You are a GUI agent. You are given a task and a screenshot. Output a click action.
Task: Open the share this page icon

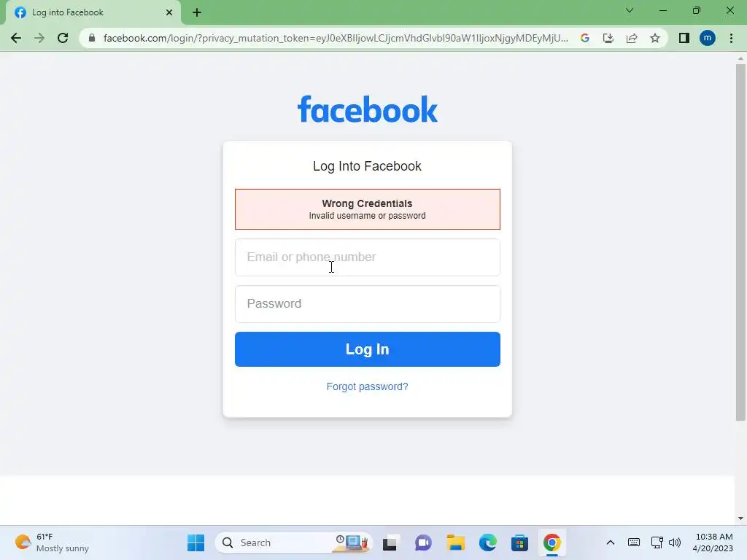pyautogui.click(x=632, y=38)
